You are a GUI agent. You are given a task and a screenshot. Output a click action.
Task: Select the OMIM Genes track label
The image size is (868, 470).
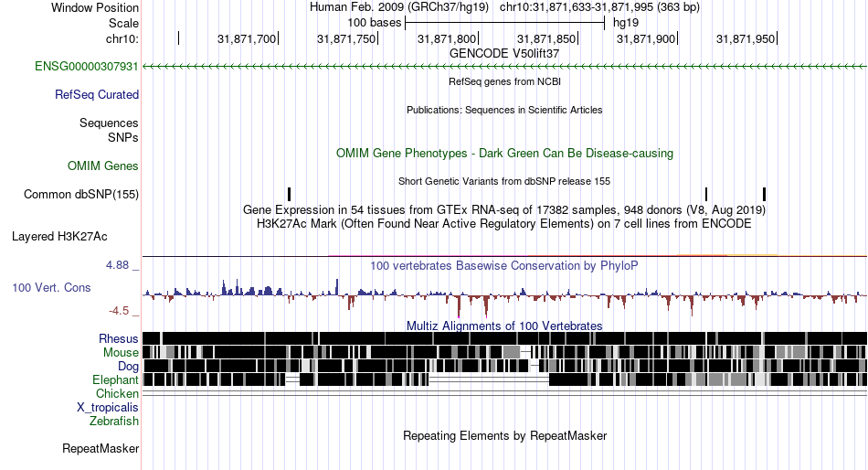coord(103,166)
